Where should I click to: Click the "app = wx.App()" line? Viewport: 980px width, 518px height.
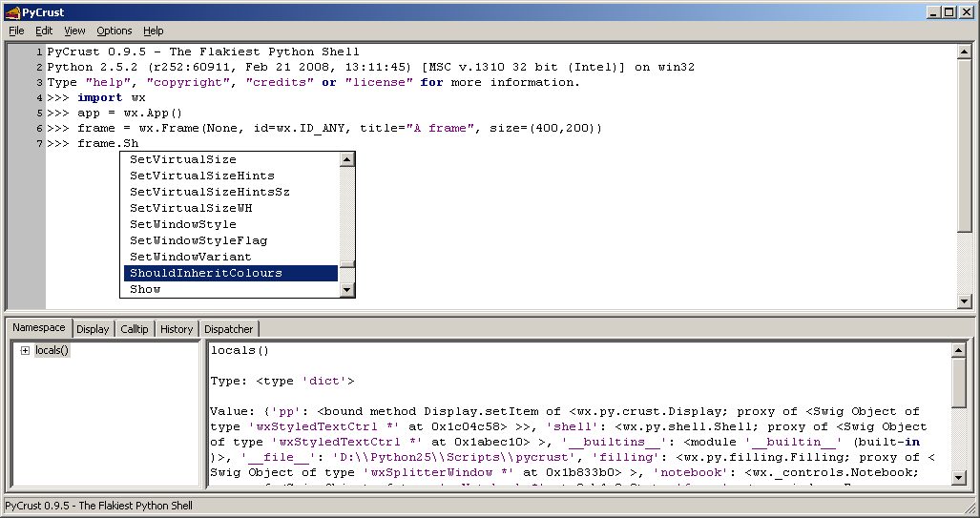point(130,114)
